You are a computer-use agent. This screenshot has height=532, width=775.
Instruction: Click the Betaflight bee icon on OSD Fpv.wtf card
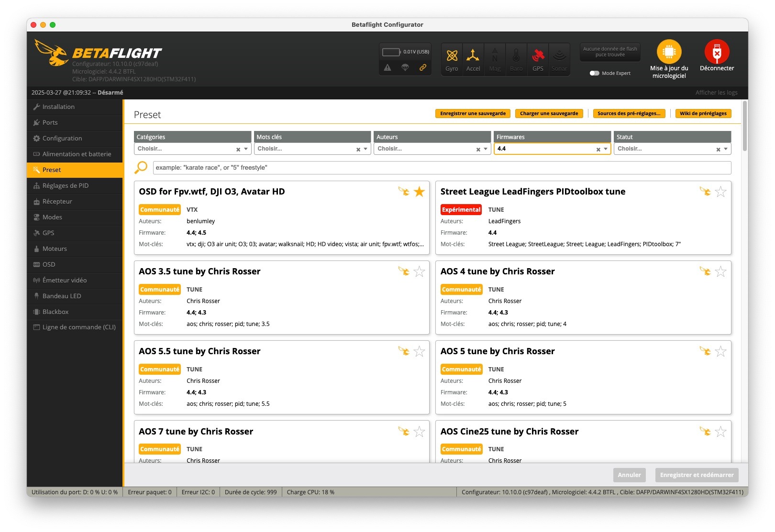(404, 192)
